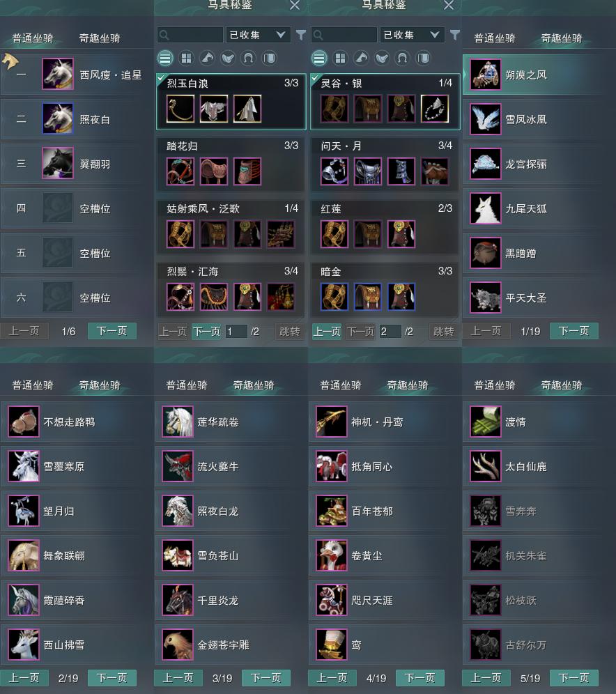Toggle grid view above 烈玉白浪 set
The image size is (616, 694).
pos(186,58)
